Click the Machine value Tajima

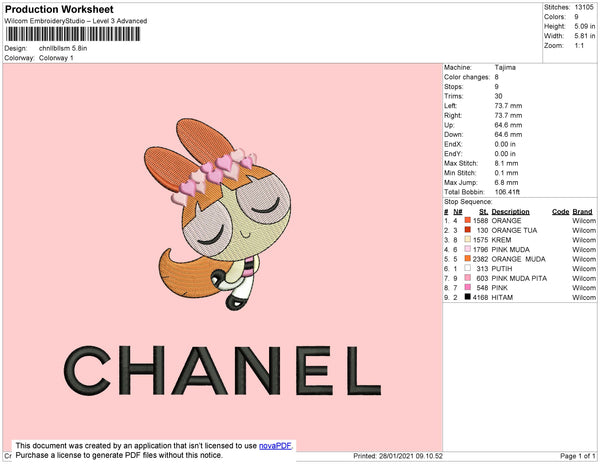tap(505, 67)
